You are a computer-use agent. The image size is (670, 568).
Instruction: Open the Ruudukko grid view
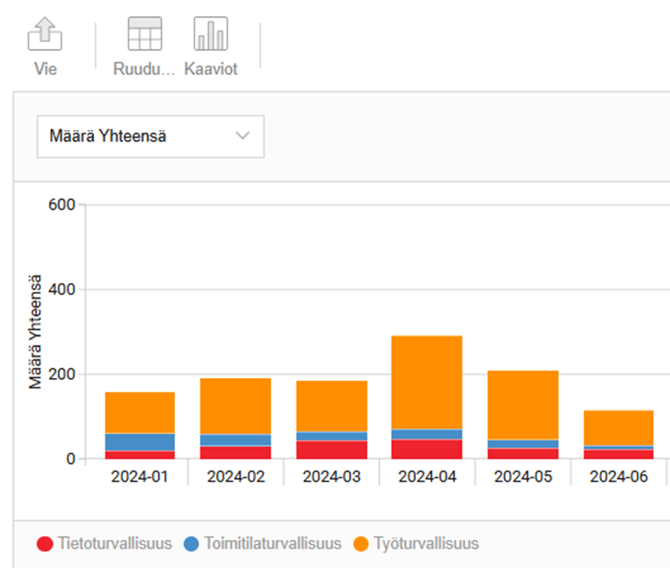(144, 37)
